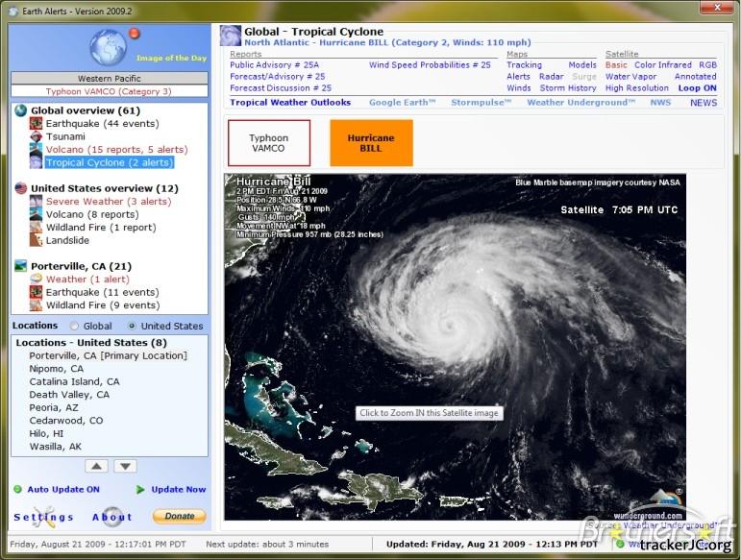Open the Western Pacific region header
Viewport: 741px width, 560px height.
coord(109,78)
